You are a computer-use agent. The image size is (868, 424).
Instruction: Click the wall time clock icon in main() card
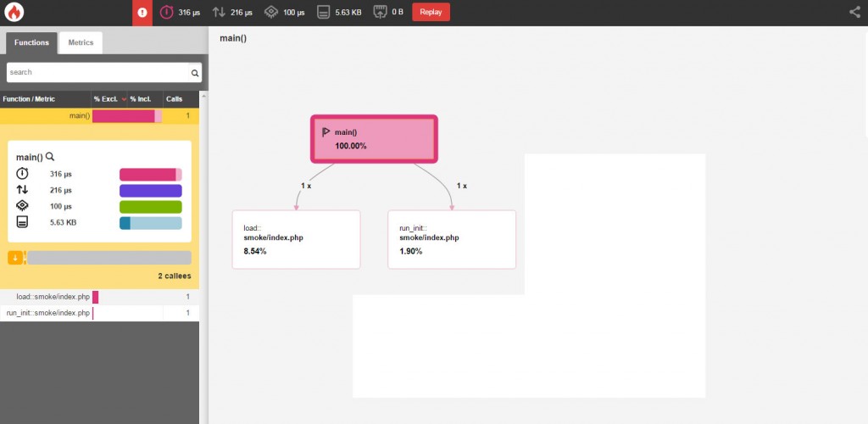pos(22,174)
